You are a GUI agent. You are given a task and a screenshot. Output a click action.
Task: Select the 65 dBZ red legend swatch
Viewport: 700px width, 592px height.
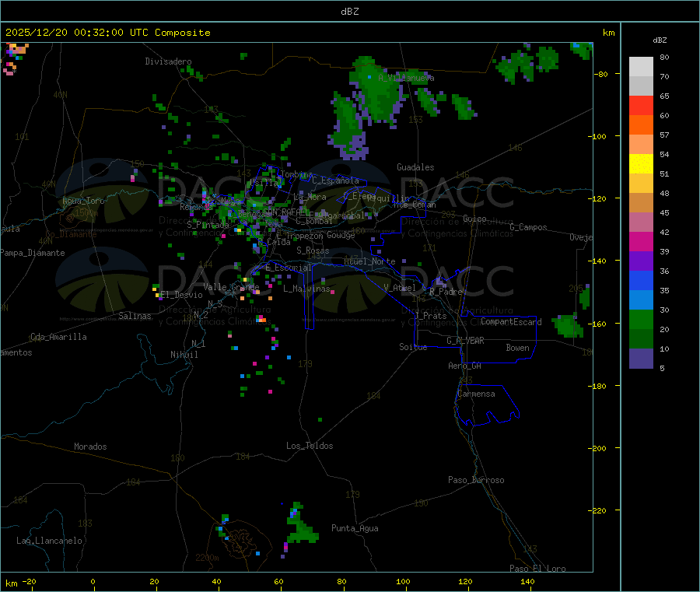tap(641, 105)
